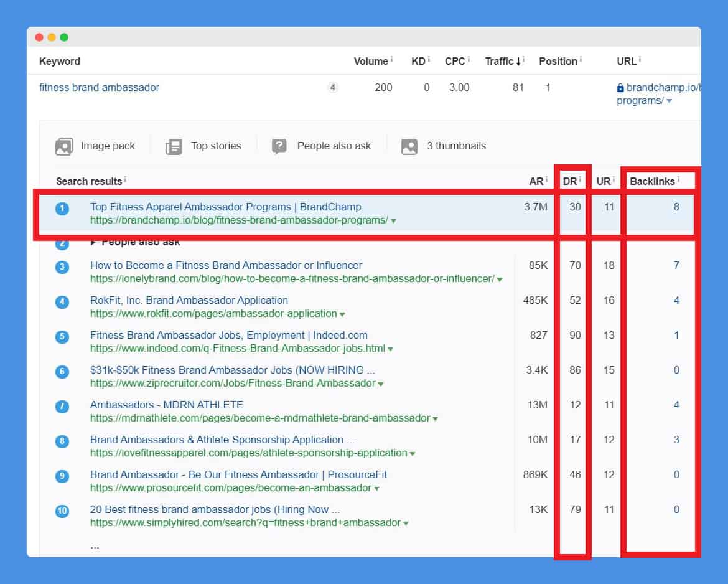
Task: Open dropdown arrow after prosourcefit.com URL
Action: [377, 489]
